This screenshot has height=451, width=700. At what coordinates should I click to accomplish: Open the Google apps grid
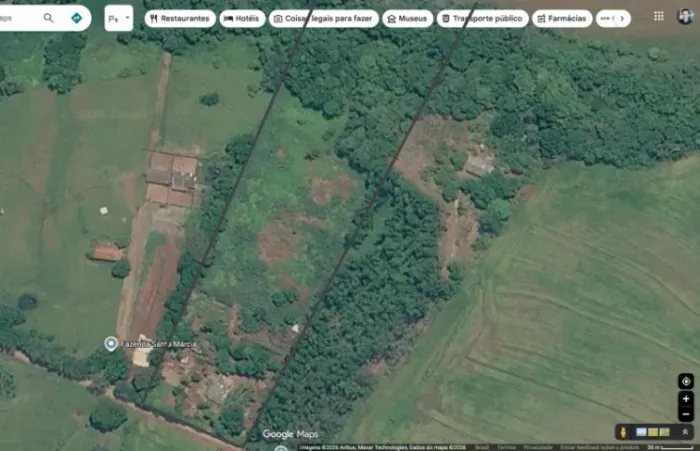[x=658, y=17]
